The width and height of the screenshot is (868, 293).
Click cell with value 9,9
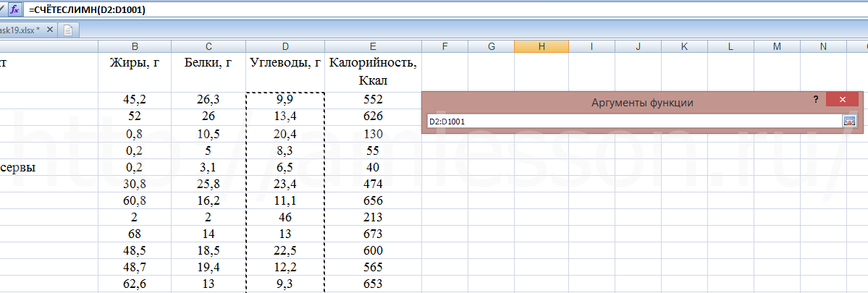(285, 100)
